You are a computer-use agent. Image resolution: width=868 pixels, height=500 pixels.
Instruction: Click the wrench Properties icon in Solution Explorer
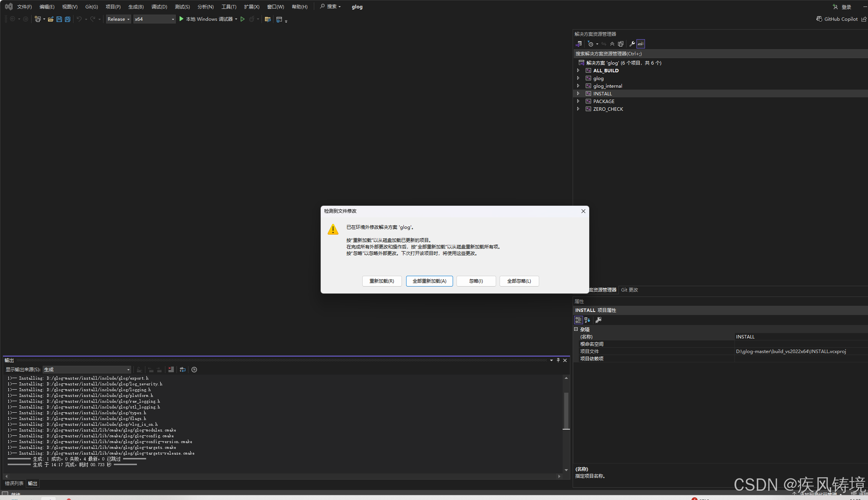point(632,44)
